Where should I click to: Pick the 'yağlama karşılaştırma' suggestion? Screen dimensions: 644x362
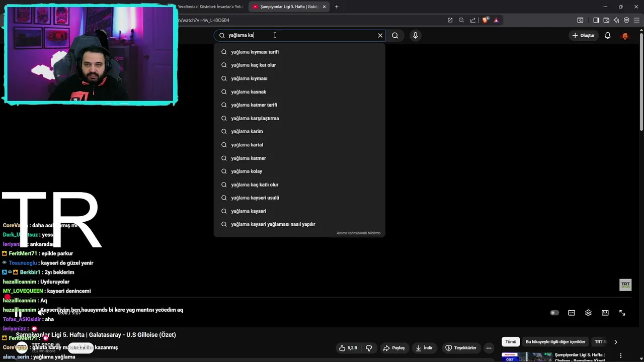(x=299, y=118)
